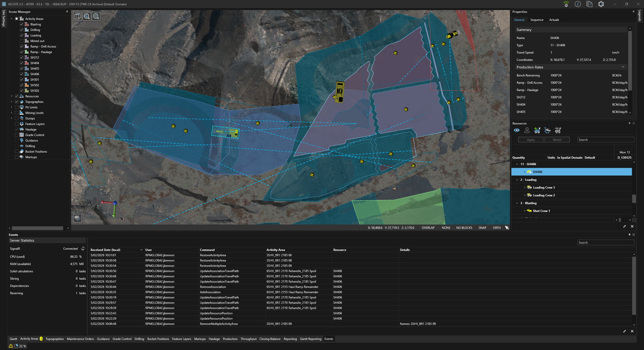Click the conveyor path icon in Resources toolbar
The height and width of the screenshot is (350, 644).
pyautogui.click(x=547, y=130)
